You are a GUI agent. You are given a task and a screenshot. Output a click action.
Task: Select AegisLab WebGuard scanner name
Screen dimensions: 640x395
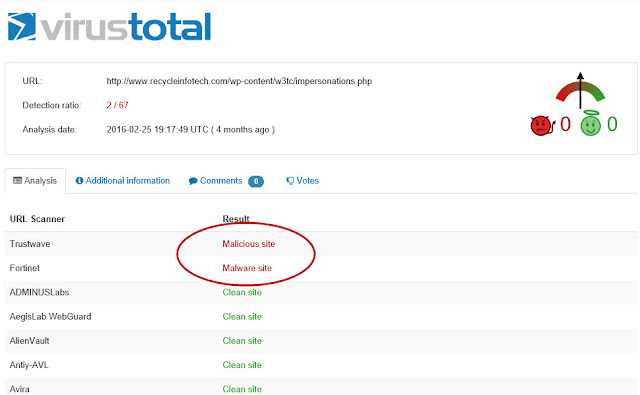coord(51,316)
